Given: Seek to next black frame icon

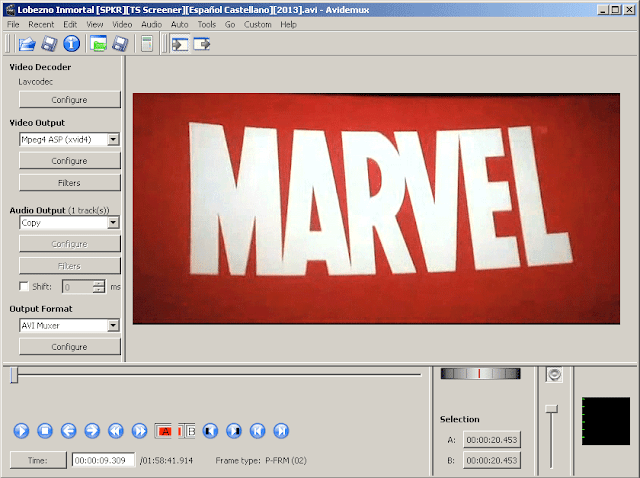Looking at the screenshot, I should tap(234, 431).
